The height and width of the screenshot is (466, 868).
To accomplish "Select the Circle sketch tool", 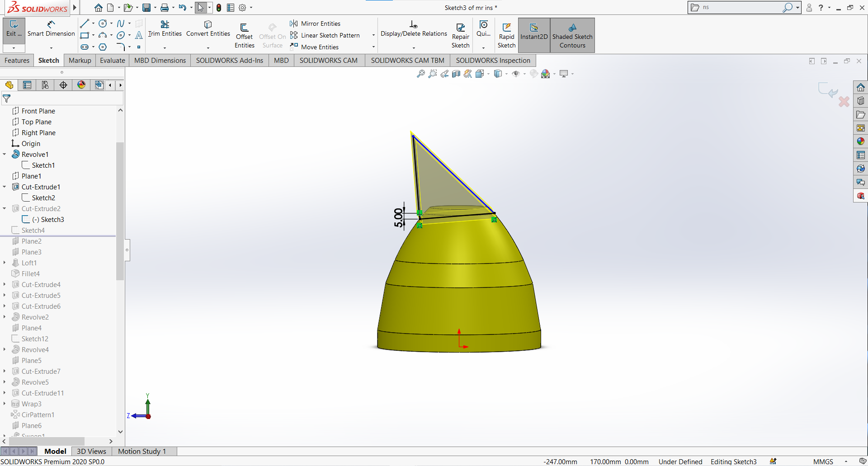I will [103, 23].
